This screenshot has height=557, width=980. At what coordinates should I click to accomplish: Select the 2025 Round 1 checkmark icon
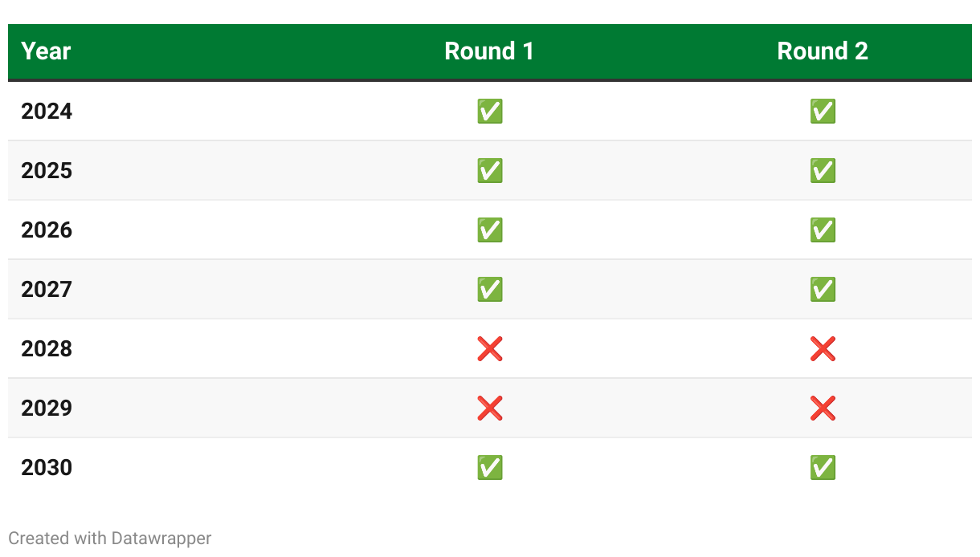489,171
